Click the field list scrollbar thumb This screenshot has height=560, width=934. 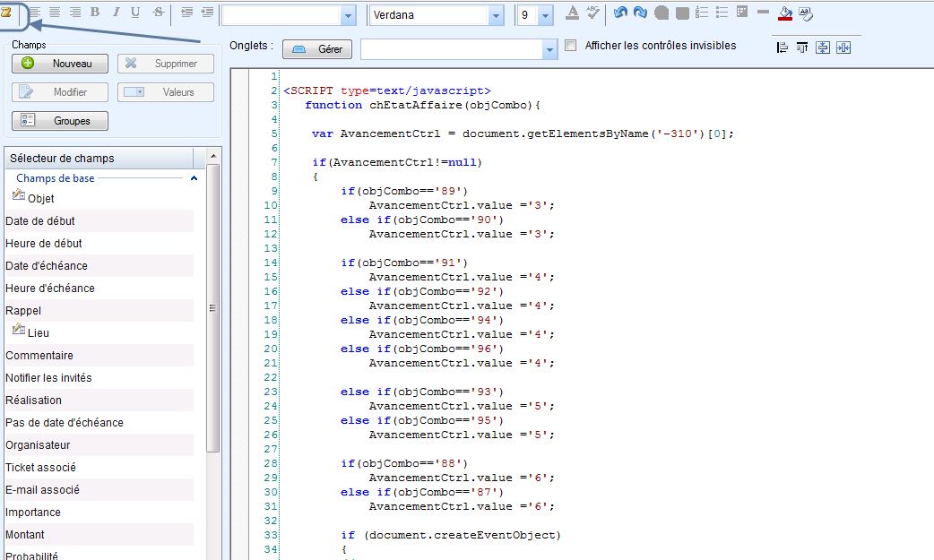point(212,308)
